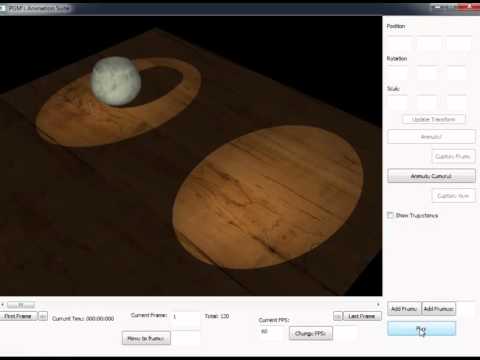Click the grayed-out Animate button above Capture Frame
Screen dimensions: 480x360
point(431,137)
